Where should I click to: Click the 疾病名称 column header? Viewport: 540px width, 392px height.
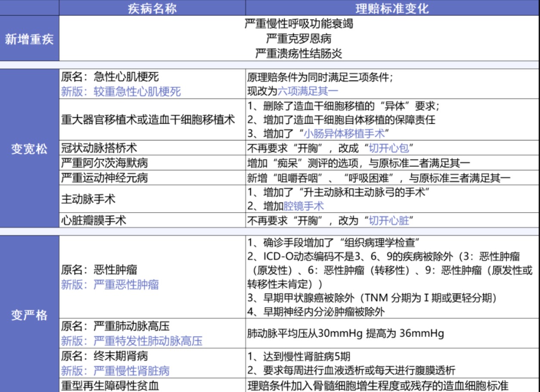click(152, 7)
